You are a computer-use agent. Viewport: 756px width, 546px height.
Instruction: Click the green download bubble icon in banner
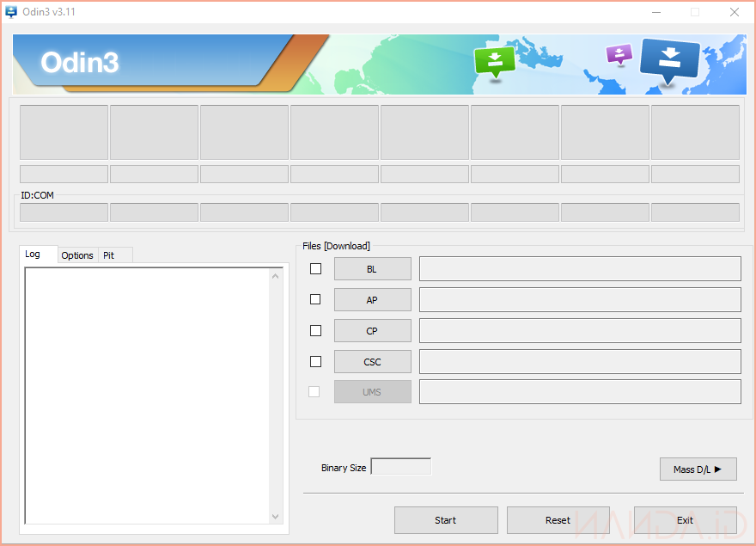click(495, 61)
